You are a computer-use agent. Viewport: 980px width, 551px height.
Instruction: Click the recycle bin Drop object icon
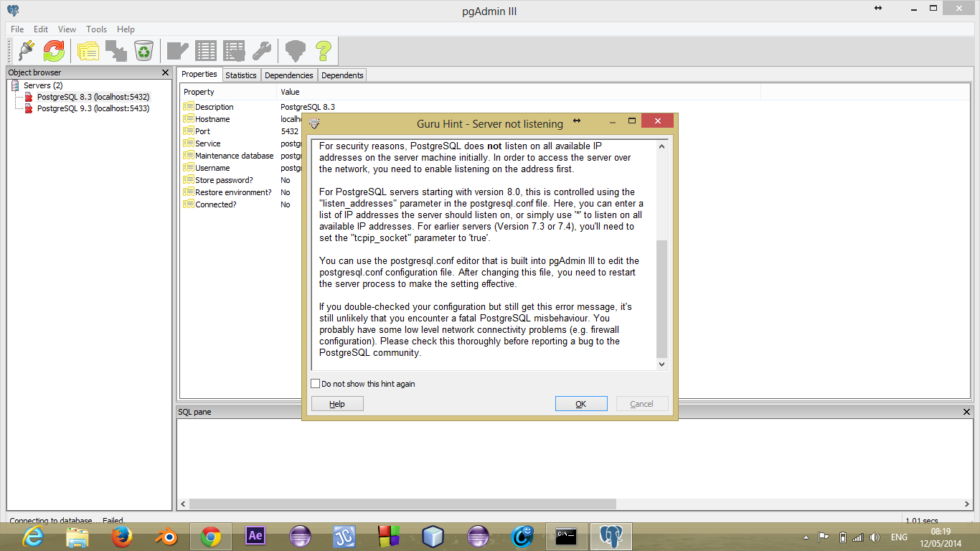click(x=144, y=51)
